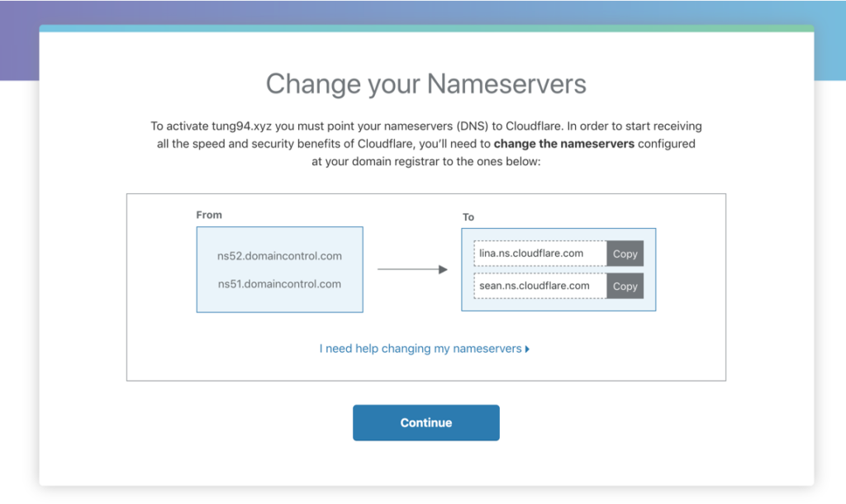
Task: Click the ns52.domaincontrol.com nameserver text
Action: (x=279, y=256)
